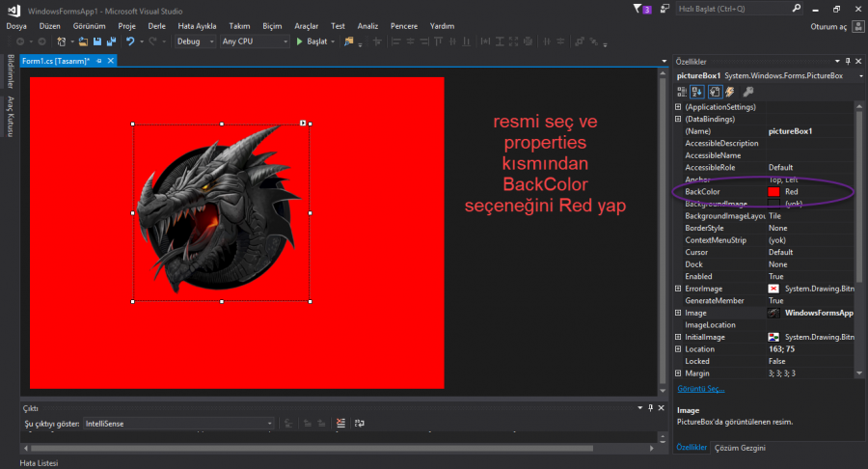Viewport: 868px width, 469px height.
Task: Click the Oturum aç sign-in link
Action: click(x=828, y=27)
